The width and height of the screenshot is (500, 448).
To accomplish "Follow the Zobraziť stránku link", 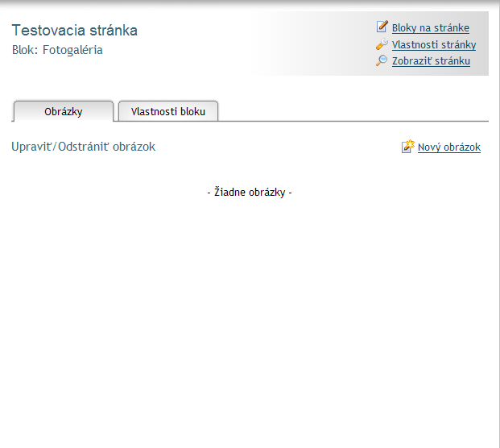I will (x=431, y=61).
